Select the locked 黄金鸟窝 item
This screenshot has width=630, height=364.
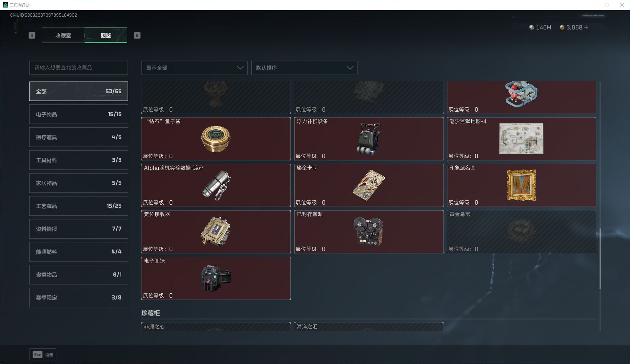tap(521, 232)
